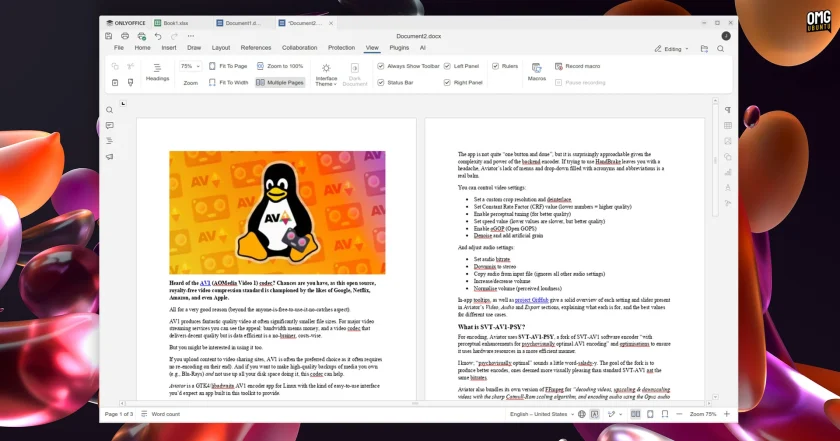Open the References ribbon tab
The width and height of the screenshot is (840, 441).
[x=256, y=48]
